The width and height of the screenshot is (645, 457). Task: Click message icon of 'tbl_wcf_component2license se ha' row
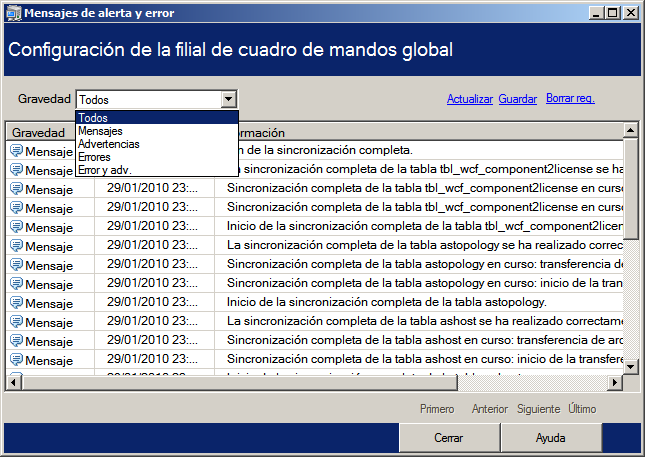click(x=16, y=169)
